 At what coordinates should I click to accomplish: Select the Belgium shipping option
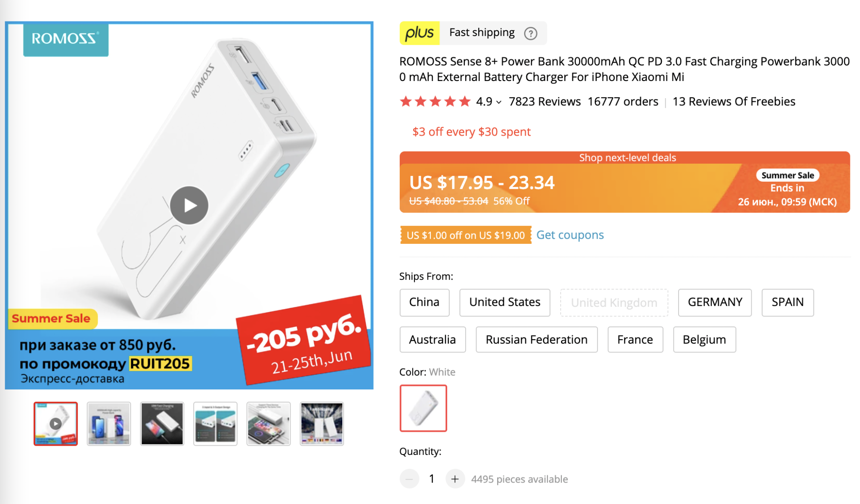pyautogui.click(x=704, y=339)
